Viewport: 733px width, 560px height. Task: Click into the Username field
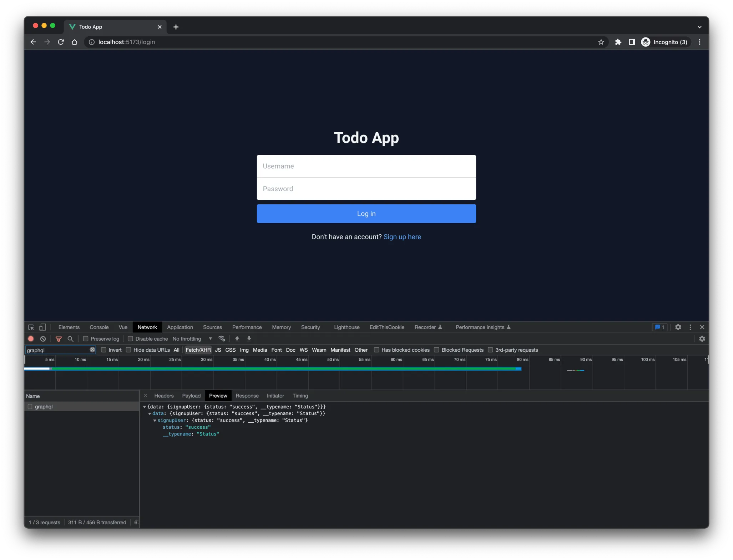tap(366, 166)
